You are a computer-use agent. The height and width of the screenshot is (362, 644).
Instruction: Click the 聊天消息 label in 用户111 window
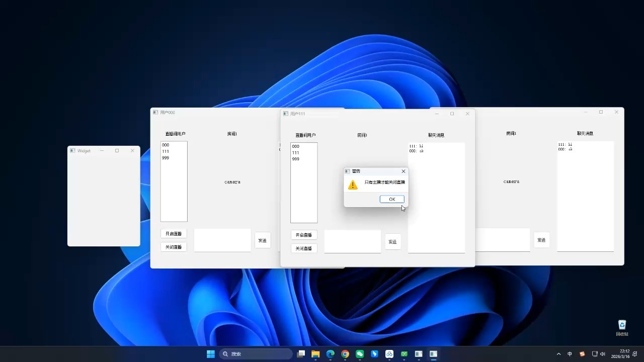[x=436, y=135]
